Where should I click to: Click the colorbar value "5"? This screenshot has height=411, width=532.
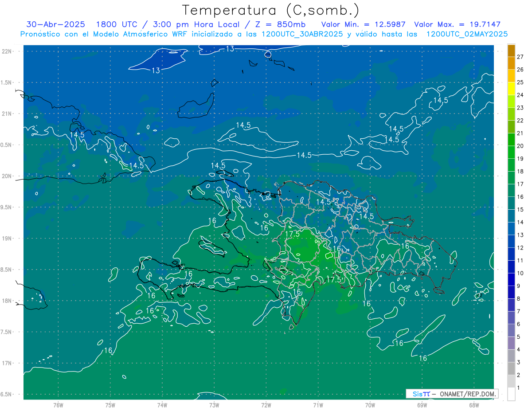click(518, 337)
